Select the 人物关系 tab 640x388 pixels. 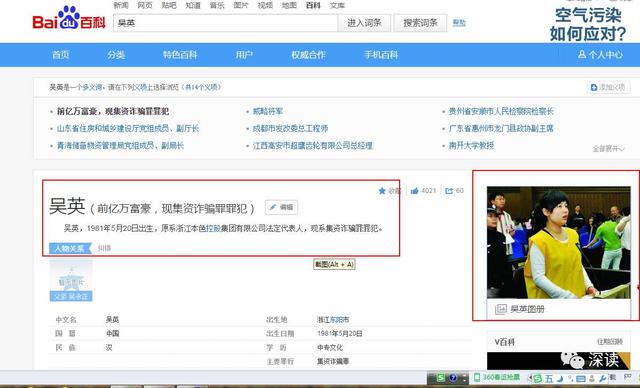70,248
